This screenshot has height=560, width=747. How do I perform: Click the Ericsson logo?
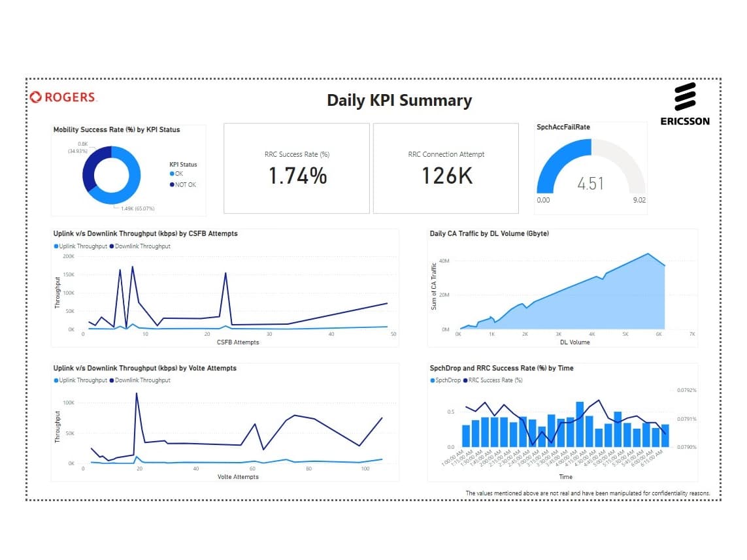(685, 105)
